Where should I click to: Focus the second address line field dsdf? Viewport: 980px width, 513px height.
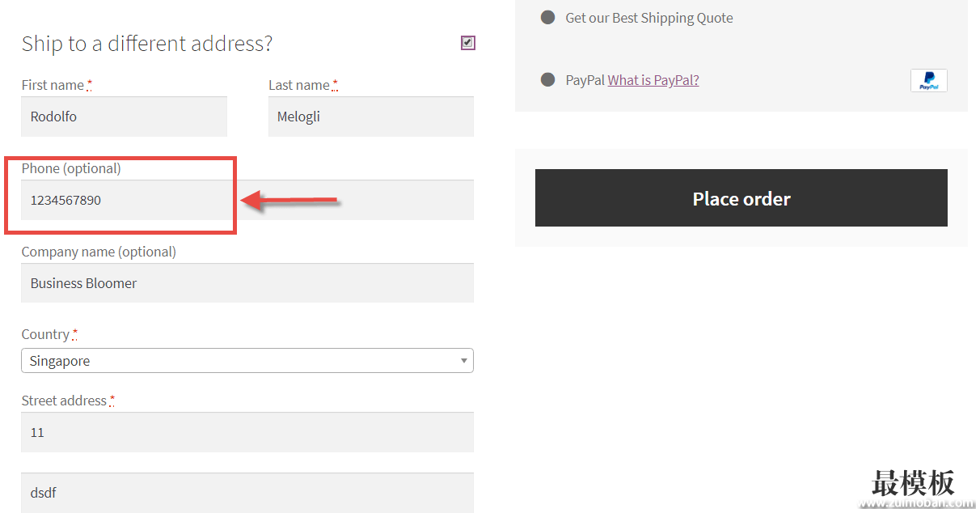(x=247, y=493)
